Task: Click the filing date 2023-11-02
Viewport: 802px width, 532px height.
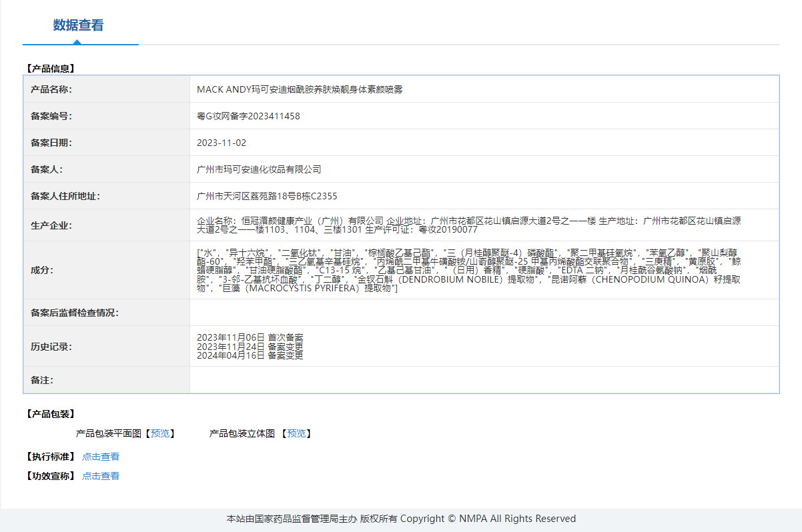Action: pyautogui.click(x=222, y=143)
